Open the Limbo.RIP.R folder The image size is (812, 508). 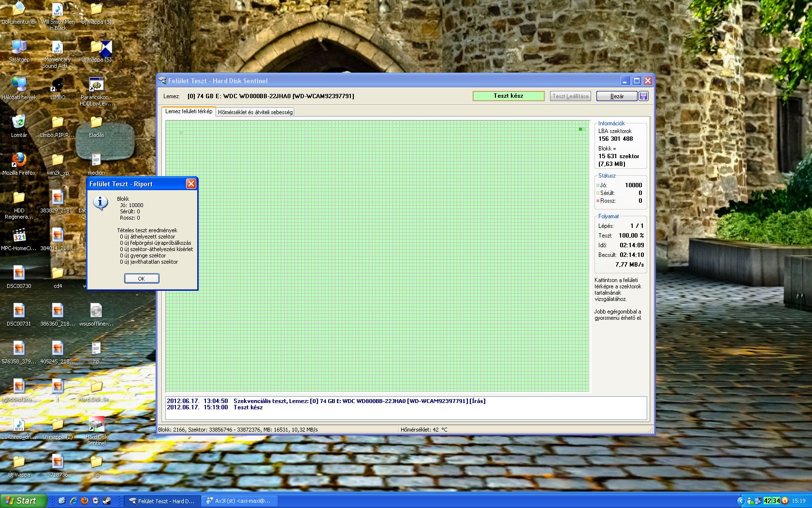pos(58,127)
